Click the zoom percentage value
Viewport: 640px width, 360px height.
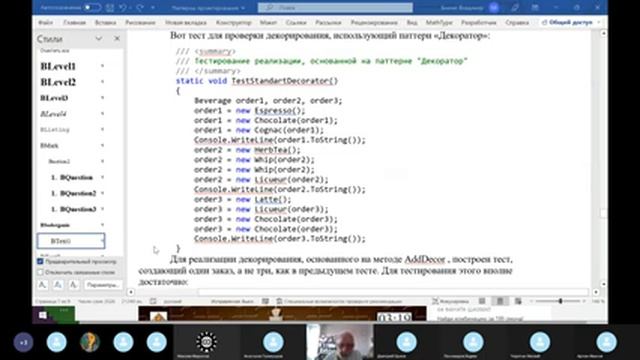tap(598, 301)
